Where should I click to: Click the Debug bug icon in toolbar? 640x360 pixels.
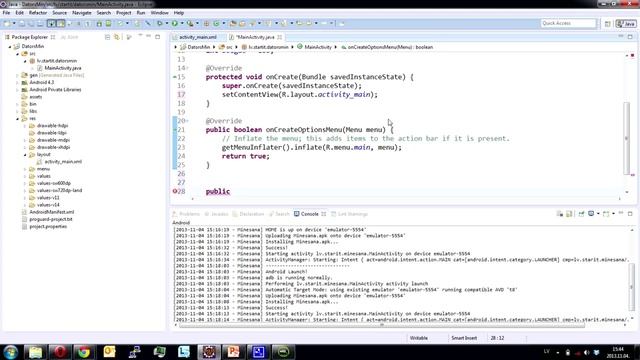tap(160, 24)
